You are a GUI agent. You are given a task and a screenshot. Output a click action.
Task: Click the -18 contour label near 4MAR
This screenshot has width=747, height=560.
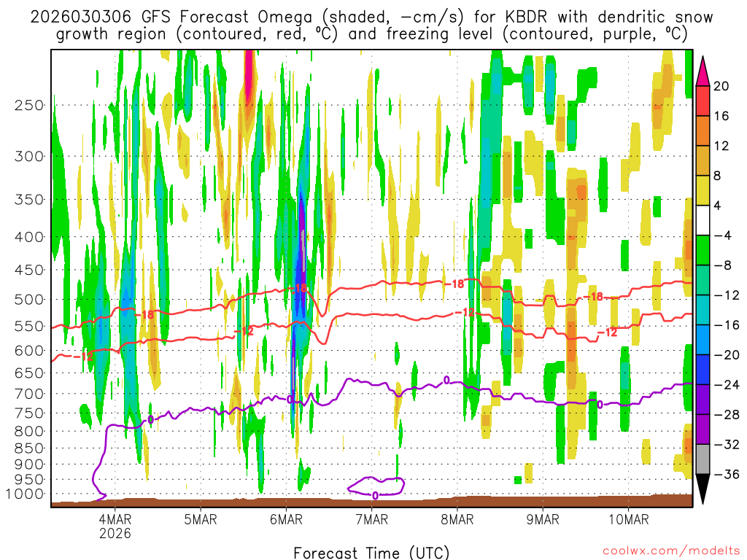pos(144,315)
